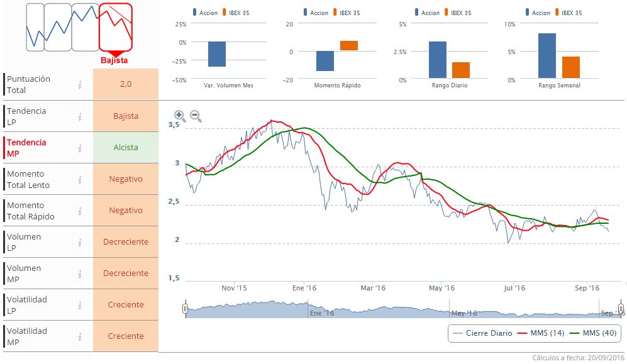
Task: Click the Accion bar in Rango Diario chart
Action: 438,60
